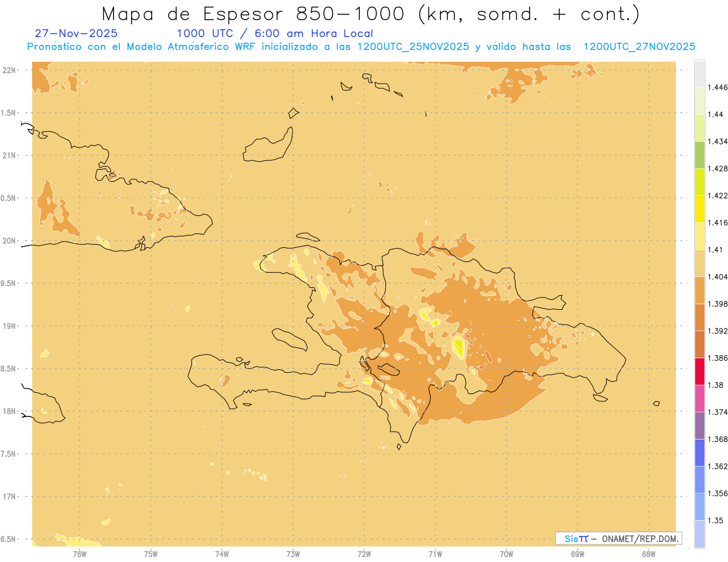Select the purple legend band between 1.368 and 1.374
This screenshot has width=728, height=562.
[x=699, y=425]
